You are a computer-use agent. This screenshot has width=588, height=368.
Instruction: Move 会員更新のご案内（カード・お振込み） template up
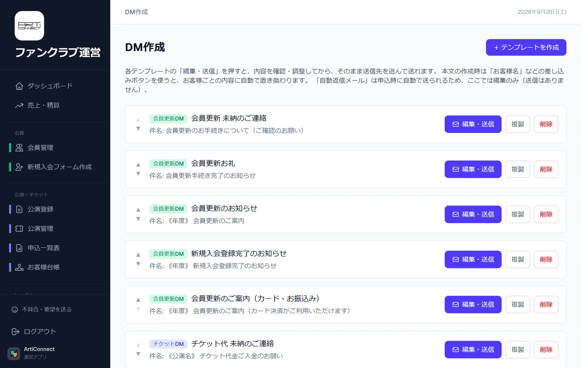[138, 300]
